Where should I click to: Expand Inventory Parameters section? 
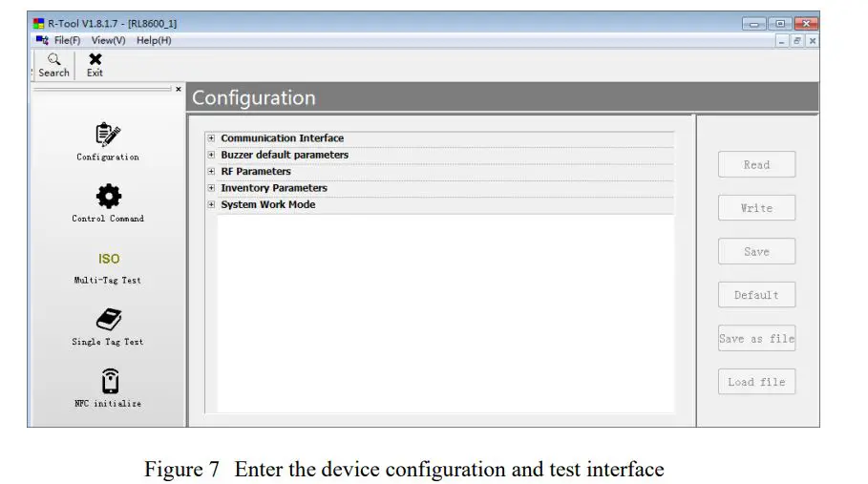pyautogui.click(x=211, y=188)
